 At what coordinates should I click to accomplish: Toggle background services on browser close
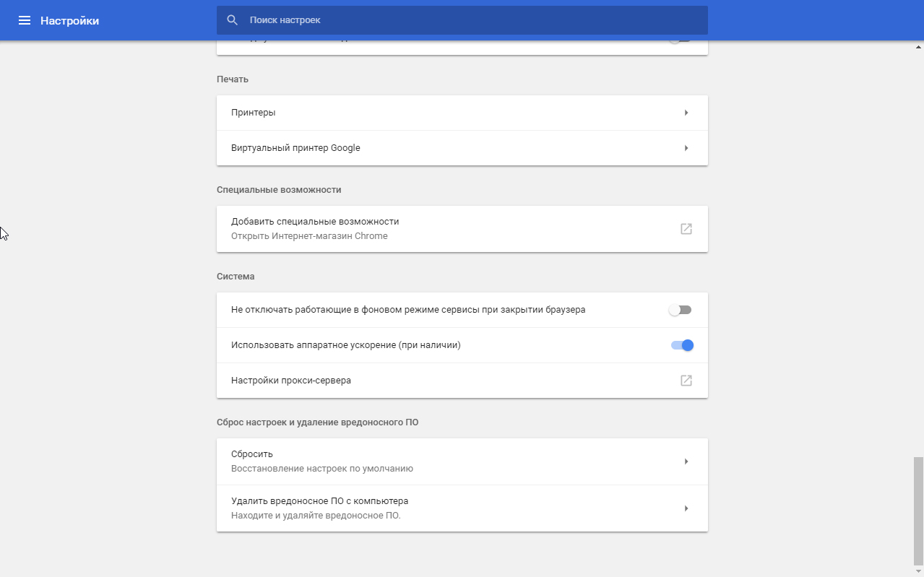point(681,310)
